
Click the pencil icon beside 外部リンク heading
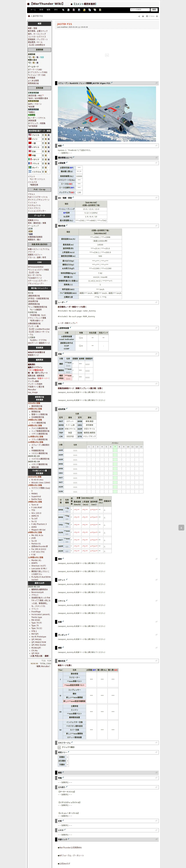click(x=69, y=839)
